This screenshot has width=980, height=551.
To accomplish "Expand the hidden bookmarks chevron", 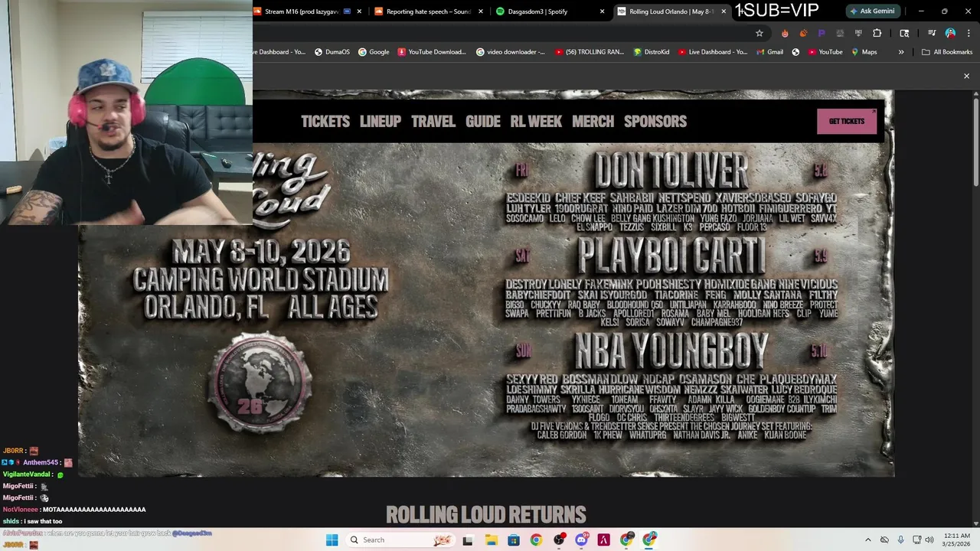I will click(900, 52).
